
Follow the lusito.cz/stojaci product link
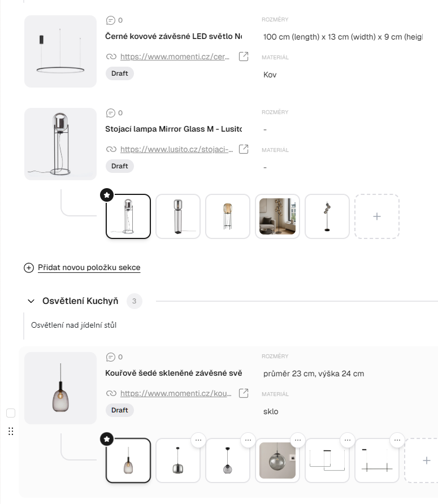point(175,149)
